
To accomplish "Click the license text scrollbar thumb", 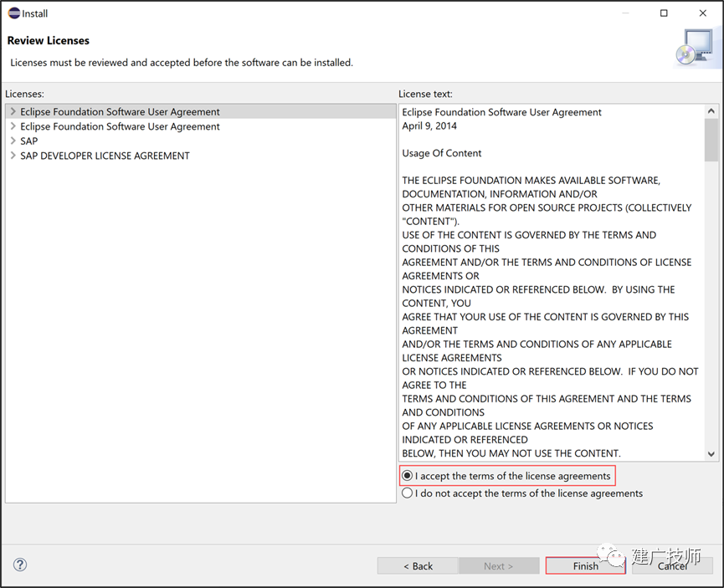I will 711,140.
